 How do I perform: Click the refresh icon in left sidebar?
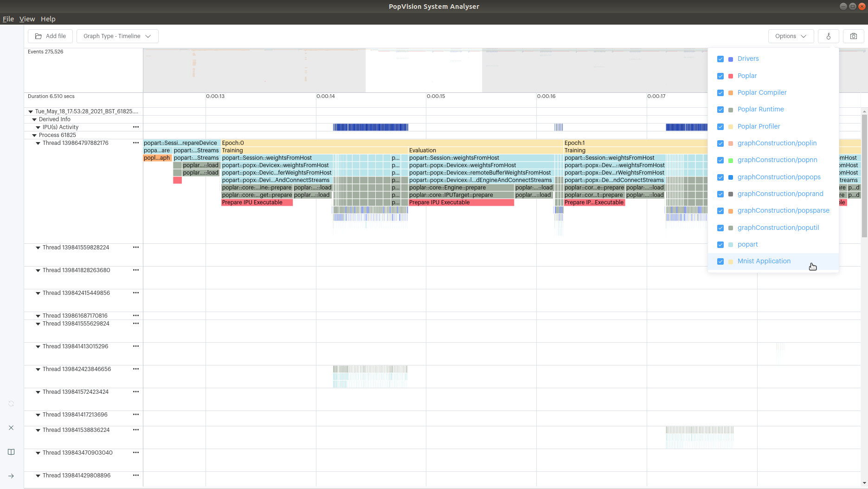(x=11, y=404)
